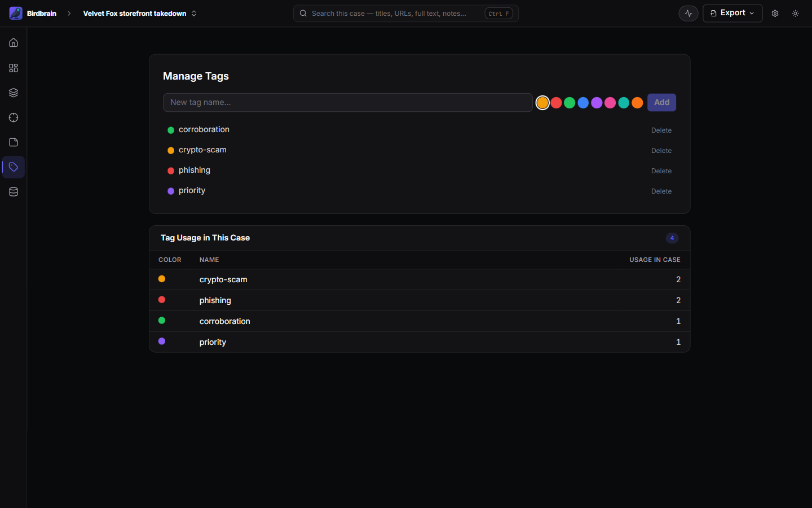Open the database icon in sidebar

14,192
